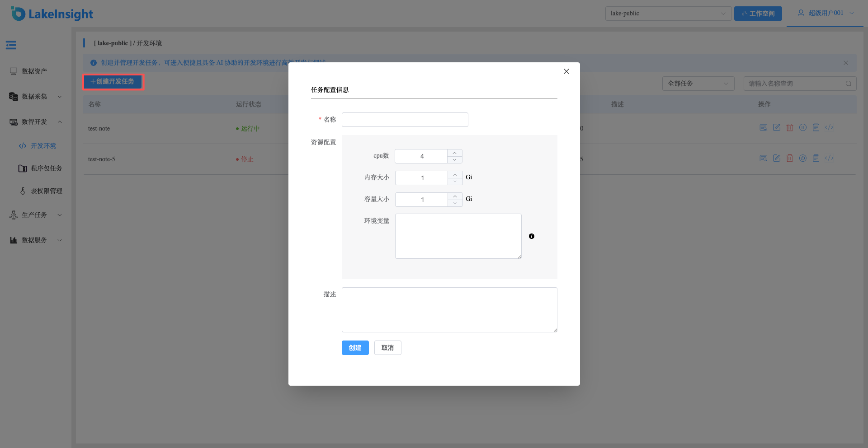Increase the 容量大小 value with up arrow
868x448 pixels.
coord(455,196)
